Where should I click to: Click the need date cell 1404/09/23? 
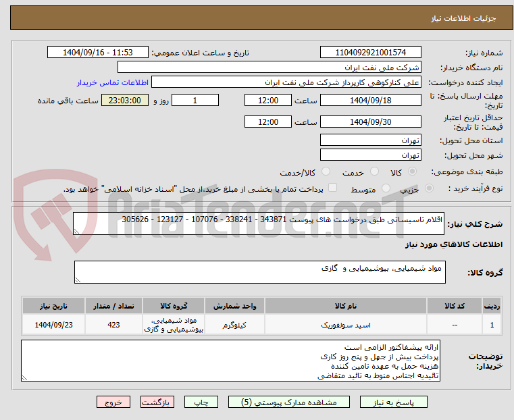(54, 325)
